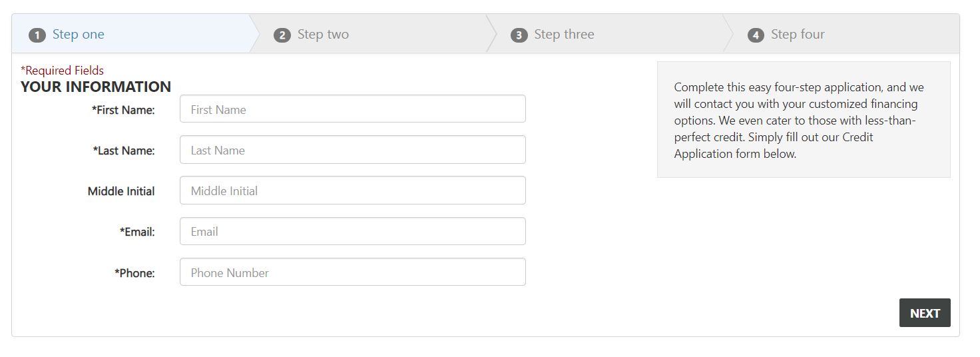Viewport: 980px width, 357px height.
Task: Activate the Phone Number input field
Action: click(352, 272)
